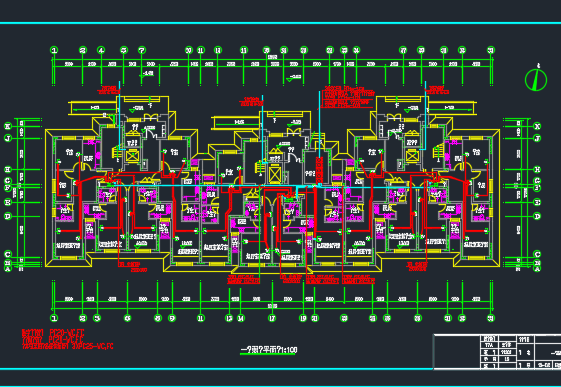Screen dimensions: 561x387
Task: Select axis bubble J on the right side
Action: pos(537,138)
